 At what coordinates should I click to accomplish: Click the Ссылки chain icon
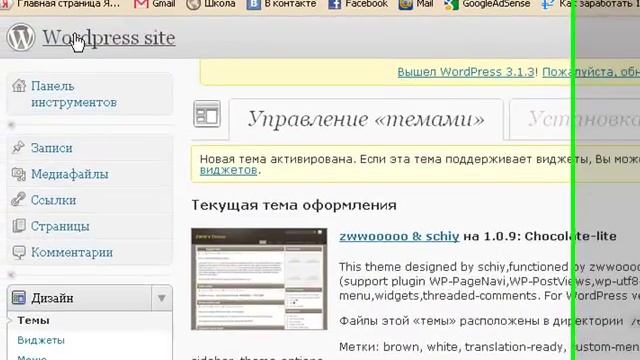18,200
